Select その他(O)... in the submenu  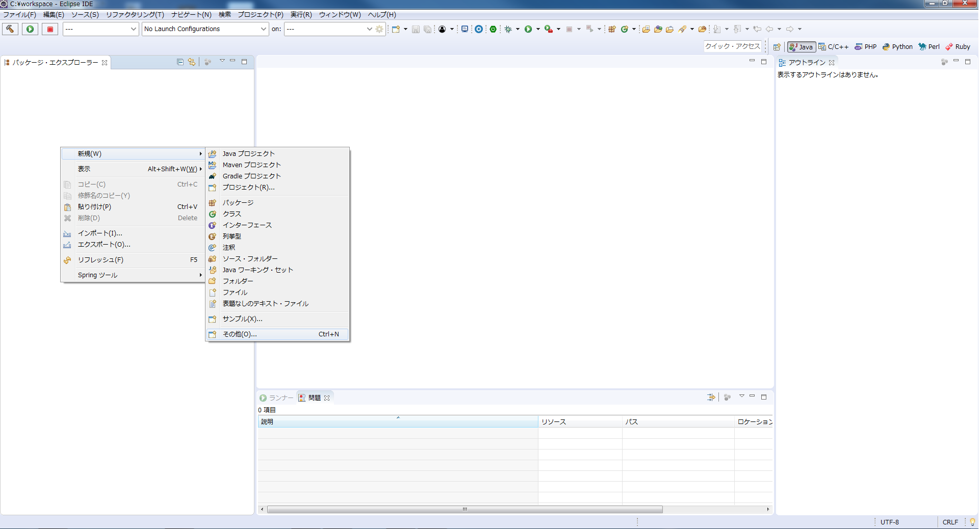[x=277, y=334]
